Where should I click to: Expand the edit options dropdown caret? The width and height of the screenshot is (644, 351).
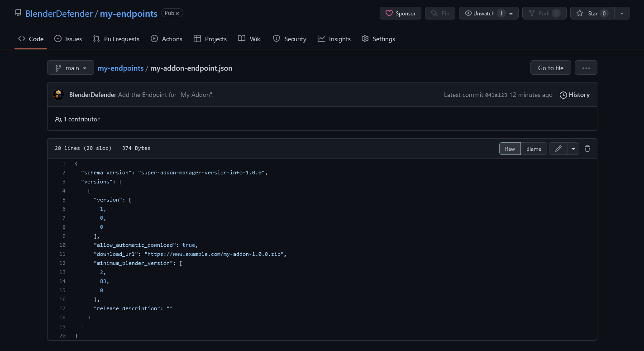pos(574,149)
